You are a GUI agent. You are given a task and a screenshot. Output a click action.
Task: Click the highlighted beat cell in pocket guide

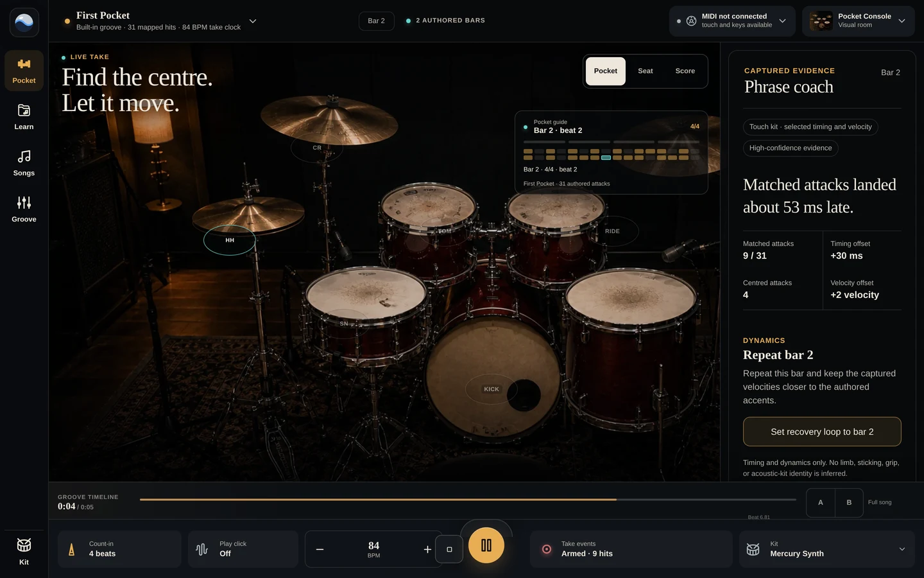(x=606, y=157)
